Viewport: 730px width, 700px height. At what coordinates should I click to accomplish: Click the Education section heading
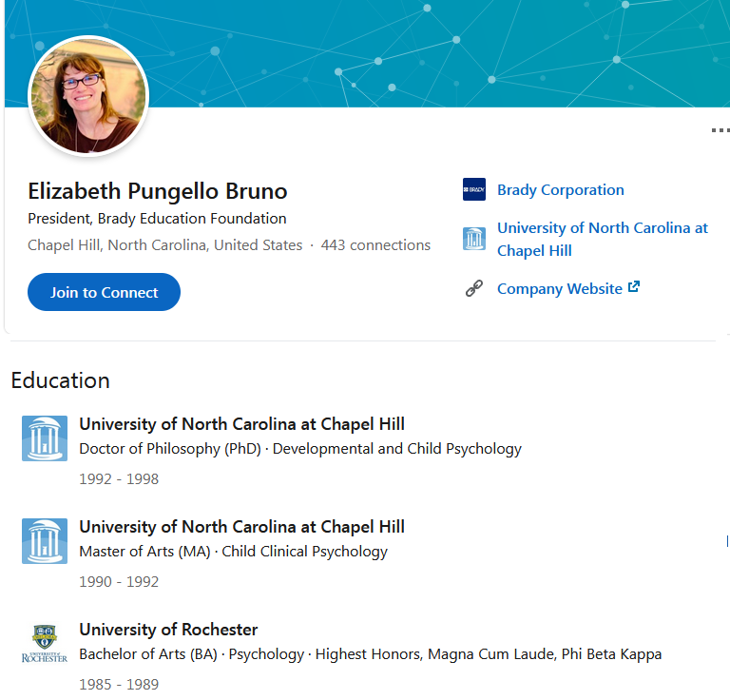click(x=61, y=380)
